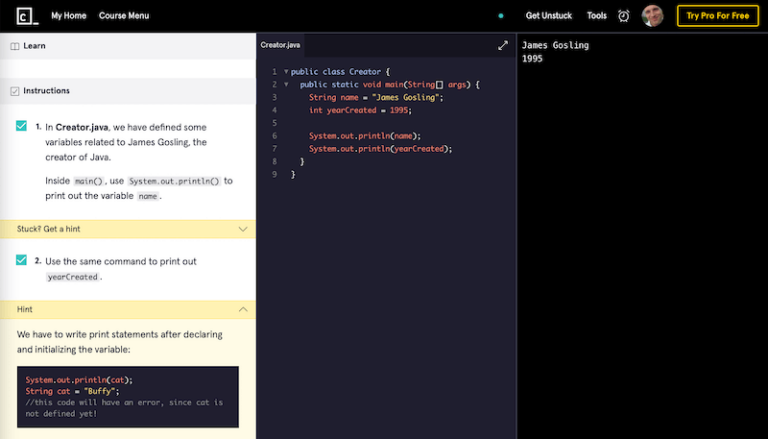Click the Try Pro For Free button

717,16
